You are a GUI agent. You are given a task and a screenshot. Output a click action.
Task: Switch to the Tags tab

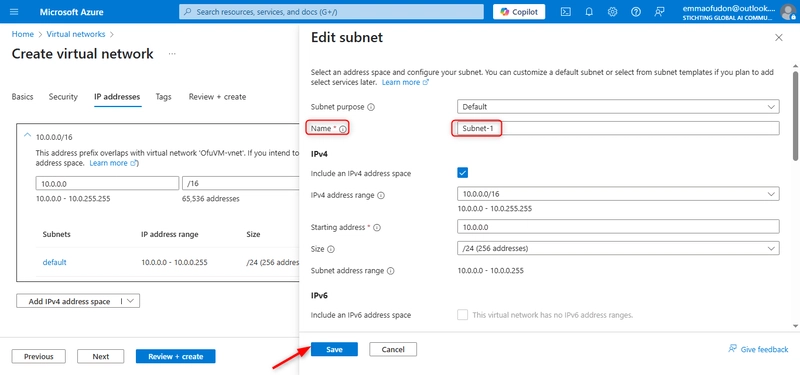164,96
